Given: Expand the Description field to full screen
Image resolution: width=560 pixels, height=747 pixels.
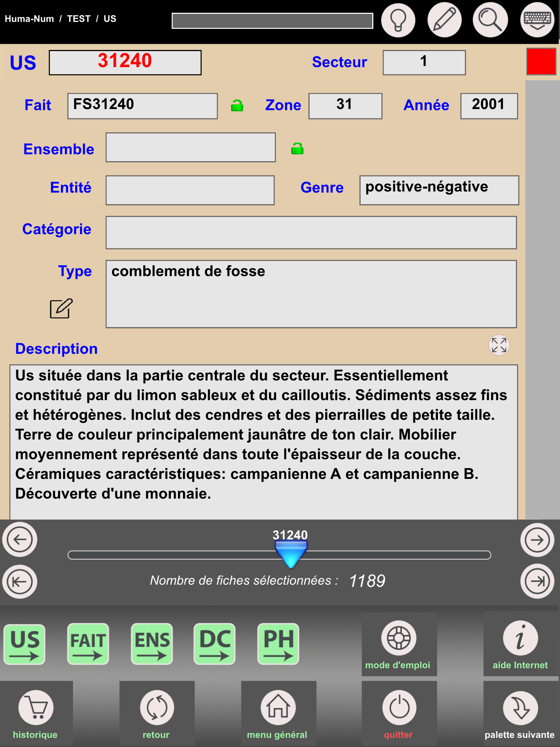Looking at the screenshot, I should [x=499, y=345].
